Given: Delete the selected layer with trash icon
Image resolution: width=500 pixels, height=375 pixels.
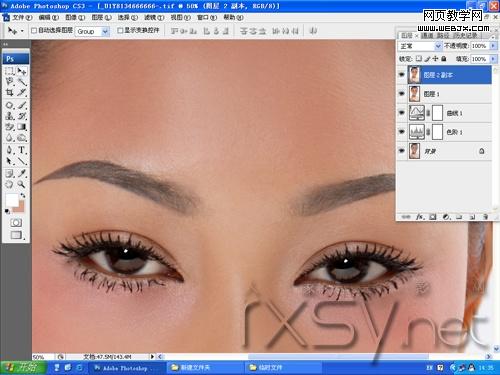Looking at the screenshot, I should (x=485, y=217).
